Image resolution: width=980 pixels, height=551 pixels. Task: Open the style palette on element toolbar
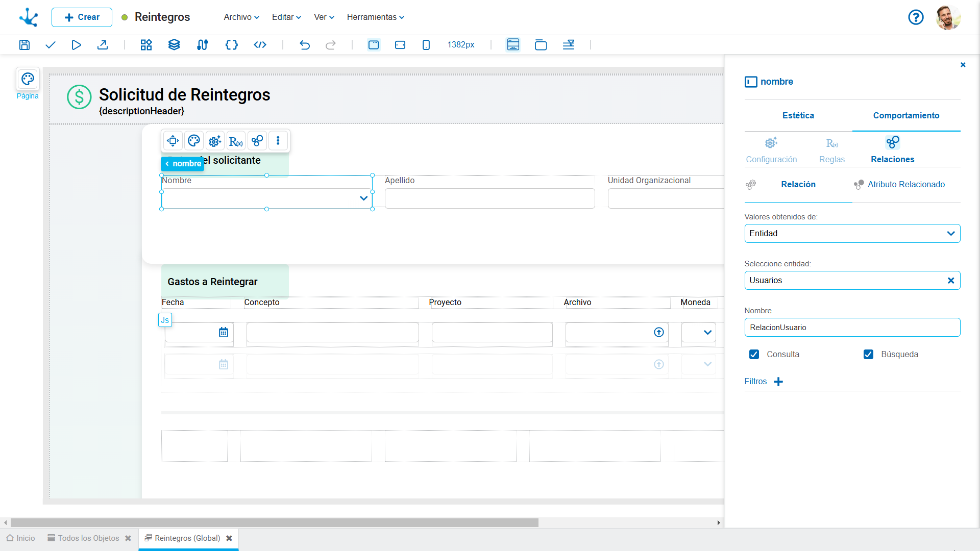[x=194, y=141]
